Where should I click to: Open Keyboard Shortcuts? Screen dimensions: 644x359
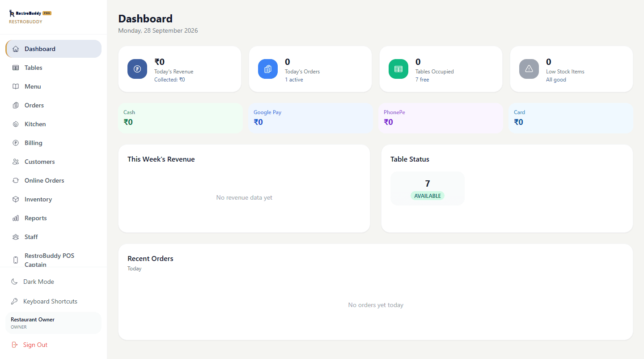53,301
